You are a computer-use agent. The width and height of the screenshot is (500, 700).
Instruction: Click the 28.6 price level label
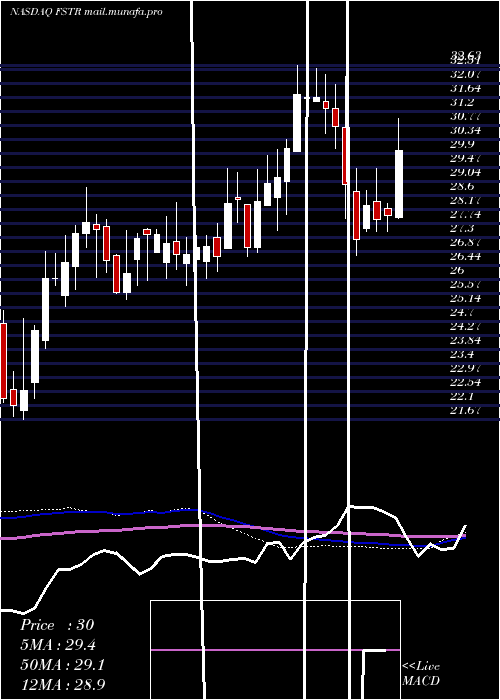(x=462, y=187)
